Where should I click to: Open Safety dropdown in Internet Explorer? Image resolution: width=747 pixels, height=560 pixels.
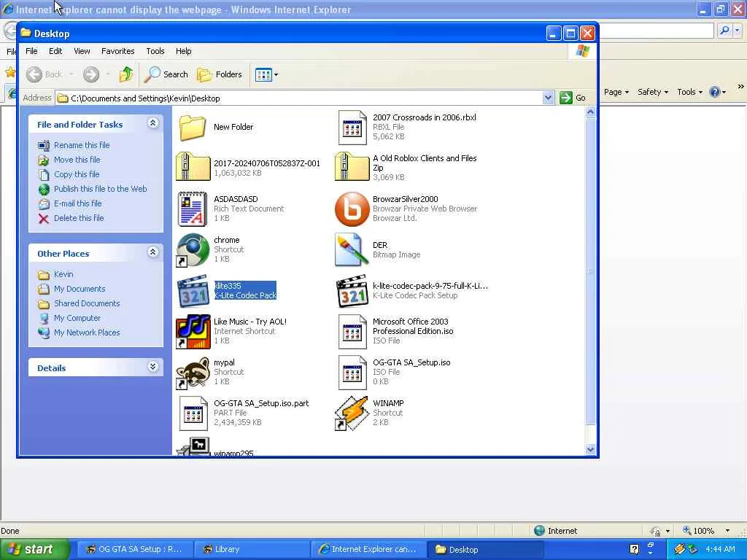(653, 92)
